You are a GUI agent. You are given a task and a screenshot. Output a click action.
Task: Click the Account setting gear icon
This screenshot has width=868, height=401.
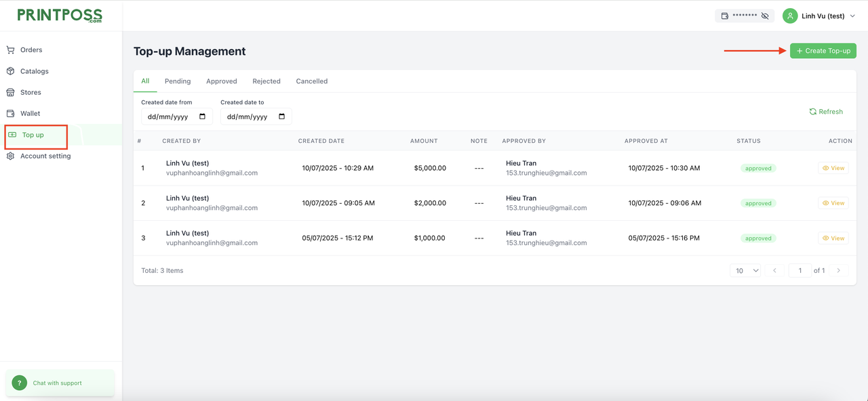point(10,156)
